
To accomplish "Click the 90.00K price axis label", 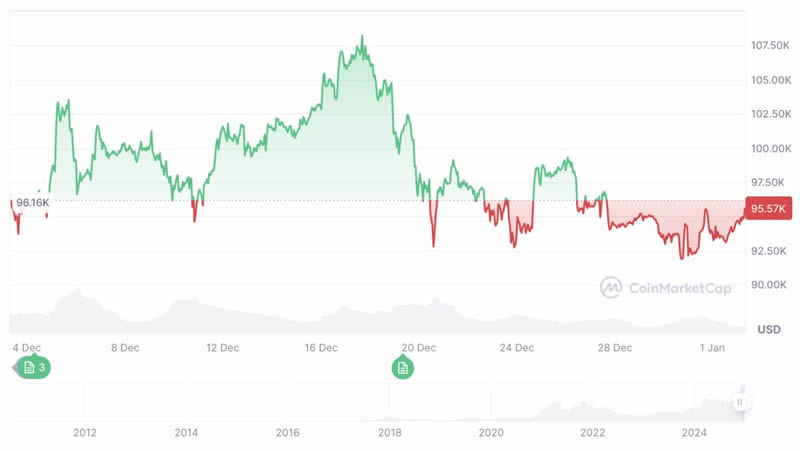I will pyautogui.click(x=770, y=285).
